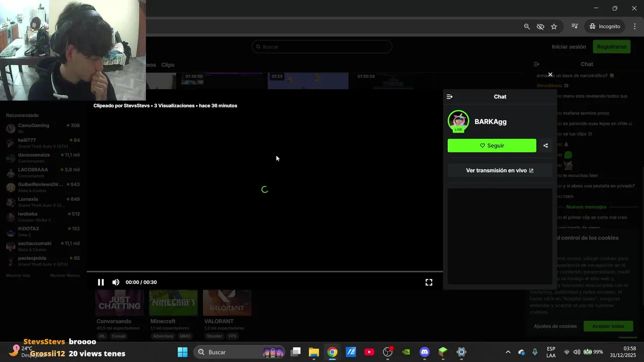
Task: Open the NVIDIA app on the taskbar
Action: click(406, 352)
